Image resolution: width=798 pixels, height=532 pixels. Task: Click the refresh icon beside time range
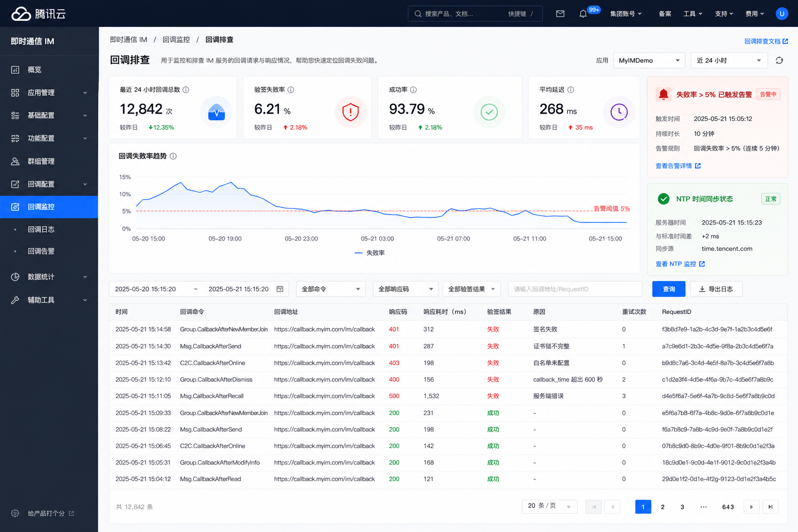(x=779, y=60)
